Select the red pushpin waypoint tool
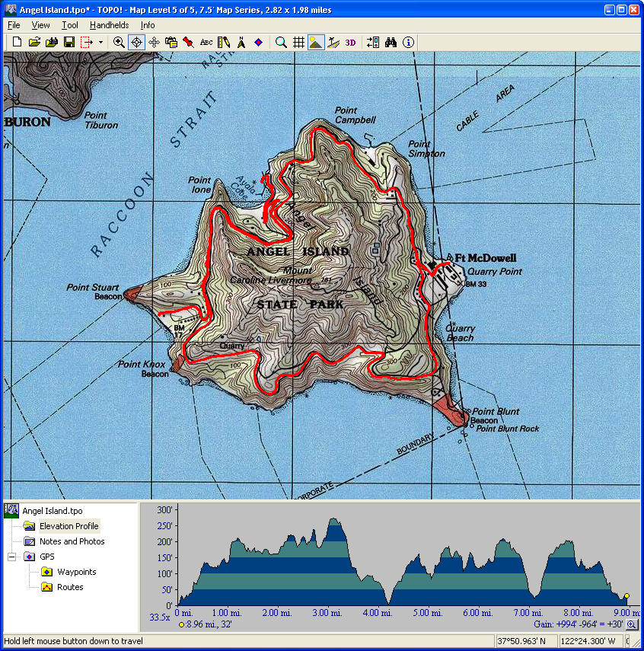 tap(188, 43)
